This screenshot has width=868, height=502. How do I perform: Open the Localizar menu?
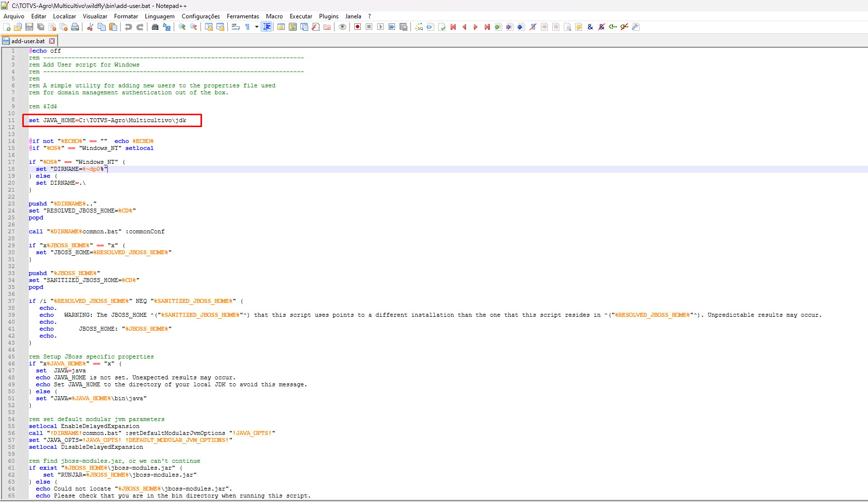[x=65, y=16]
